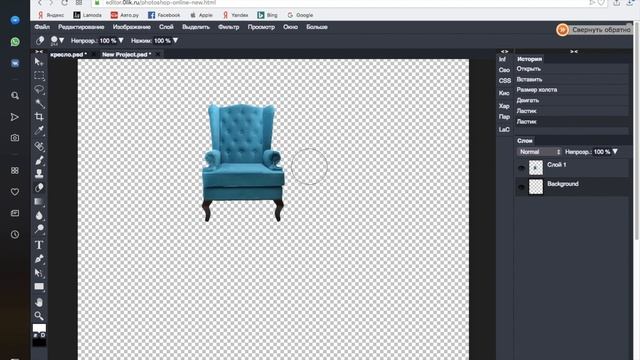Click the background black color swatch
Image resolution: width=640 pixels, height=360 pixels.
(40, 342)
